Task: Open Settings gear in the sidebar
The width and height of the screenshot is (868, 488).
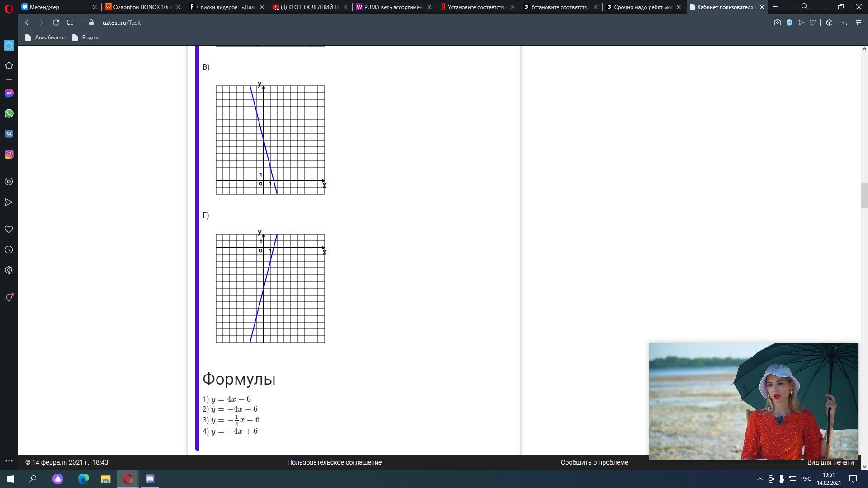Action: (x=9, y=270)
